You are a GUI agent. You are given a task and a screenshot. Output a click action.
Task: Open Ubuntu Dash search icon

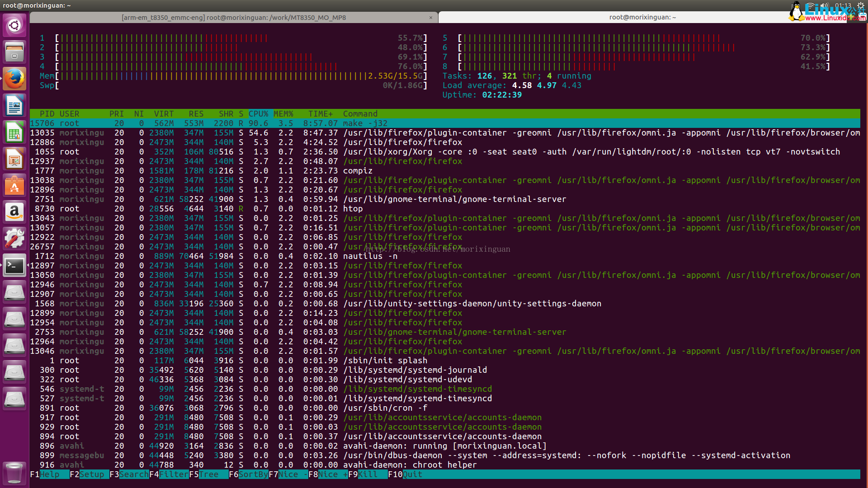(x=14, y=25)
